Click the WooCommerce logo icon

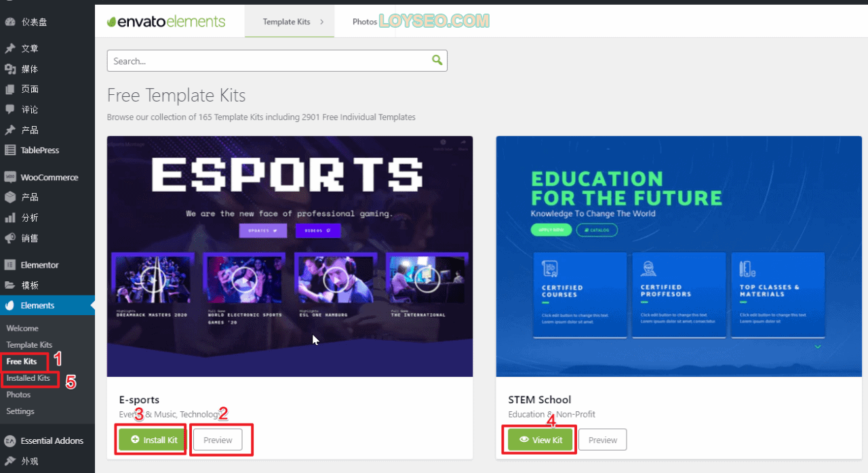click(10, 178)
